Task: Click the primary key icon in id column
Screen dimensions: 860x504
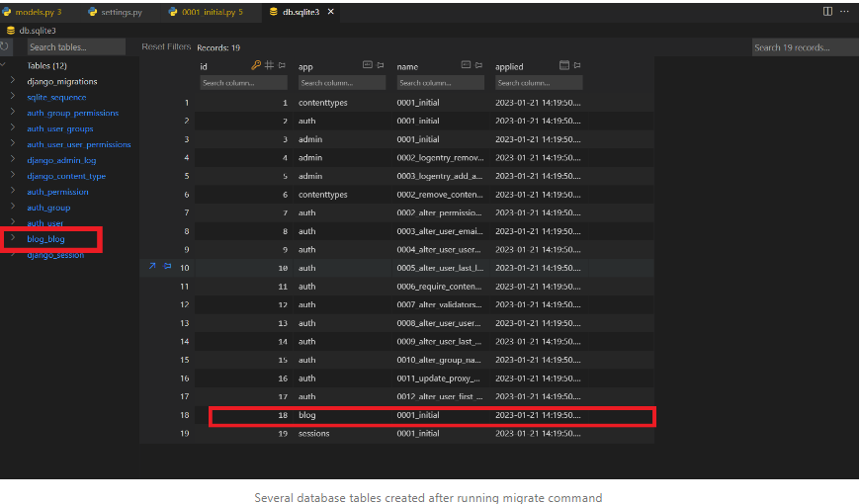Action: [256, 66]
